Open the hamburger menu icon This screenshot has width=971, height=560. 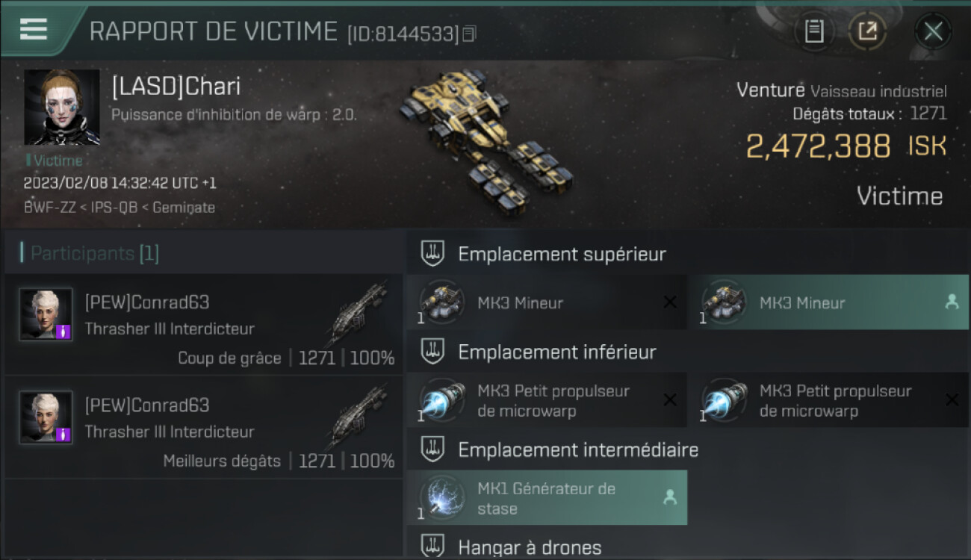point(34,29)
